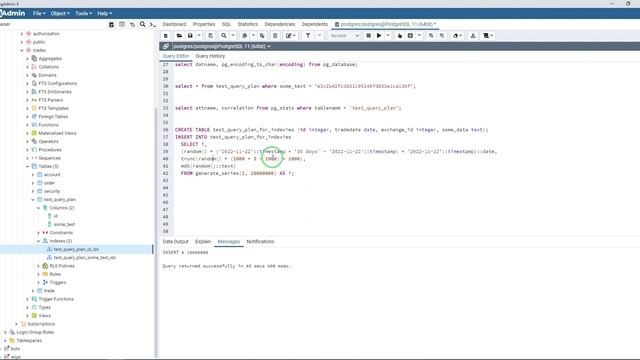
Task: Switch to the SQL tab
Action: pos(226,24)
